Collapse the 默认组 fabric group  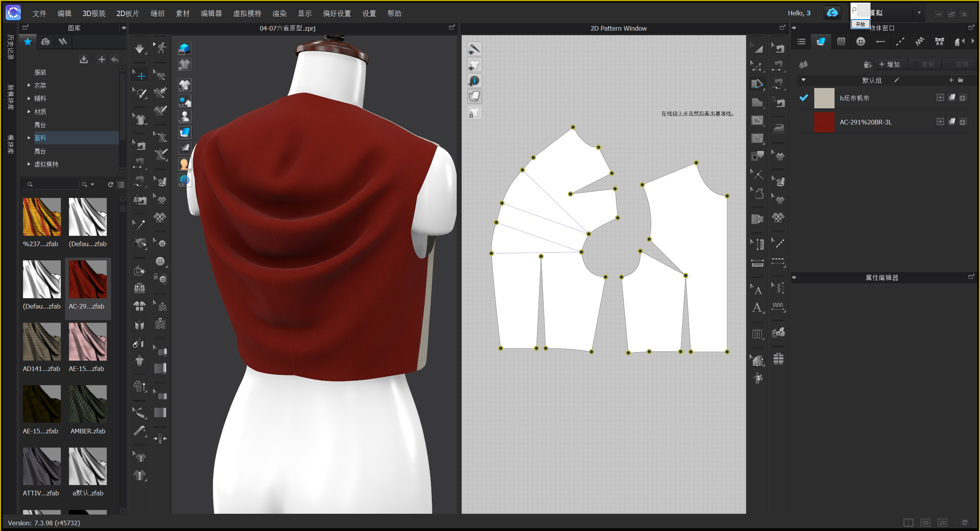click(804, 80)
